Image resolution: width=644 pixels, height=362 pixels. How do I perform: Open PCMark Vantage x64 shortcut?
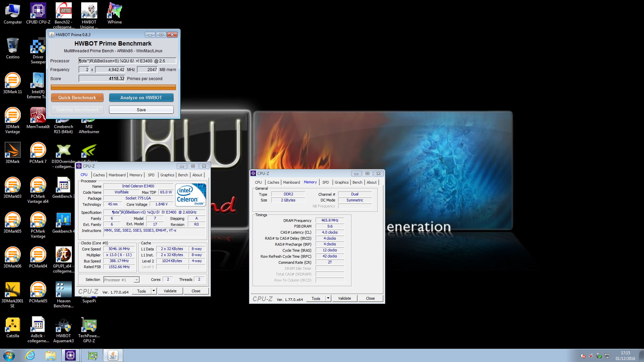point(38,190)
